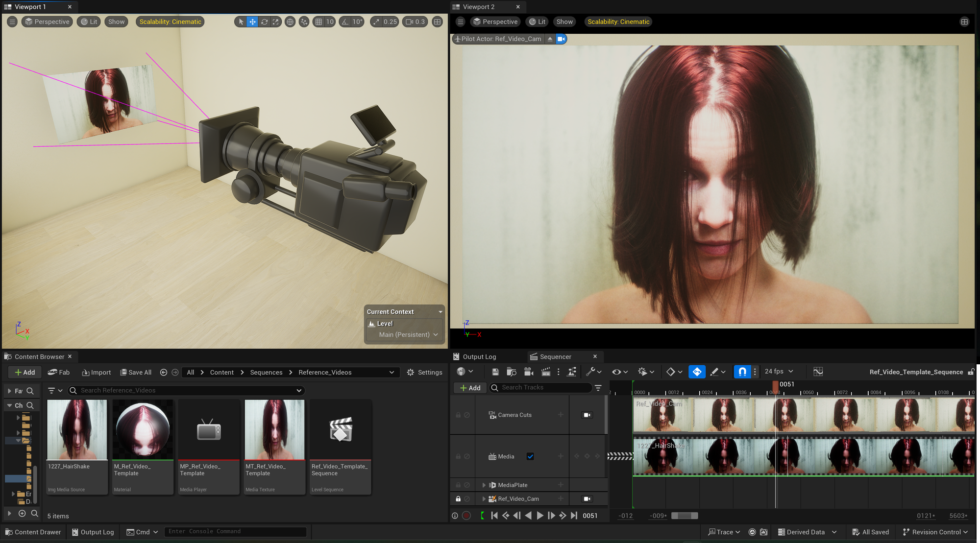This screenshot has width=980, height=543.
Task: Open playback options dropdown in Sequencer
Action: pos(646,372)
